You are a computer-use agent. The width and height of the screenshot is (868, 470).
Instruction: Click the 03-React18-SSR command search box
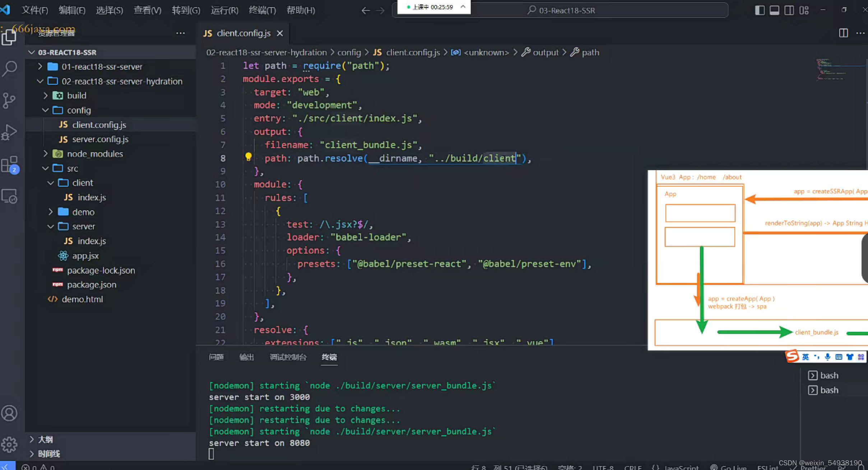(566, 10)
